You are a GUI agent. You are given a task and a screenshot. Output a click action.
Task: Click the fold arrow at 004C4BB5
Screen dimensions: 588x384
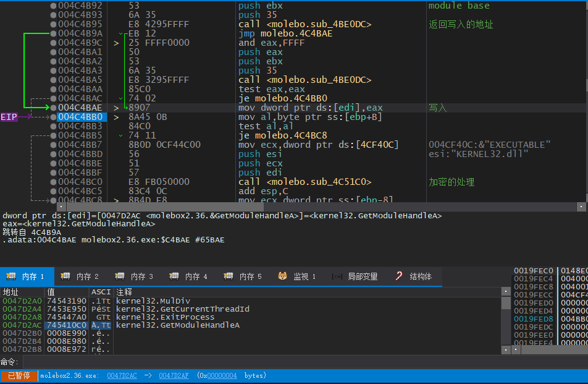click(121, 135)
